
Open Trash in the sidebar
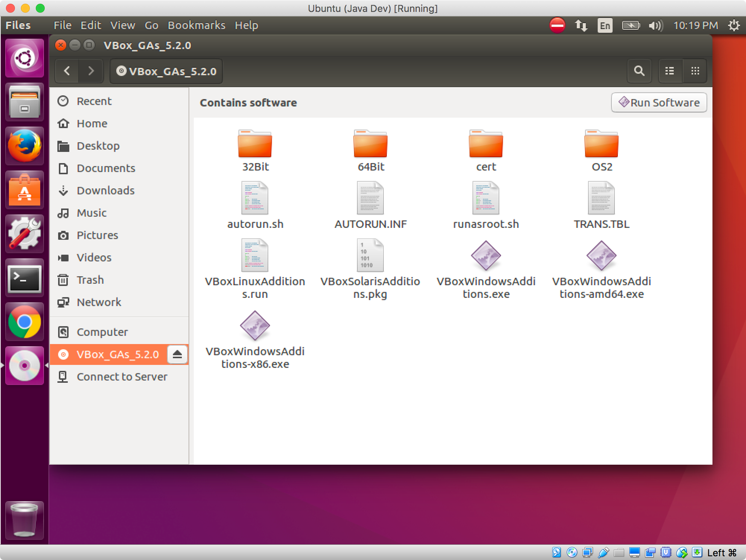click(119, 280)
